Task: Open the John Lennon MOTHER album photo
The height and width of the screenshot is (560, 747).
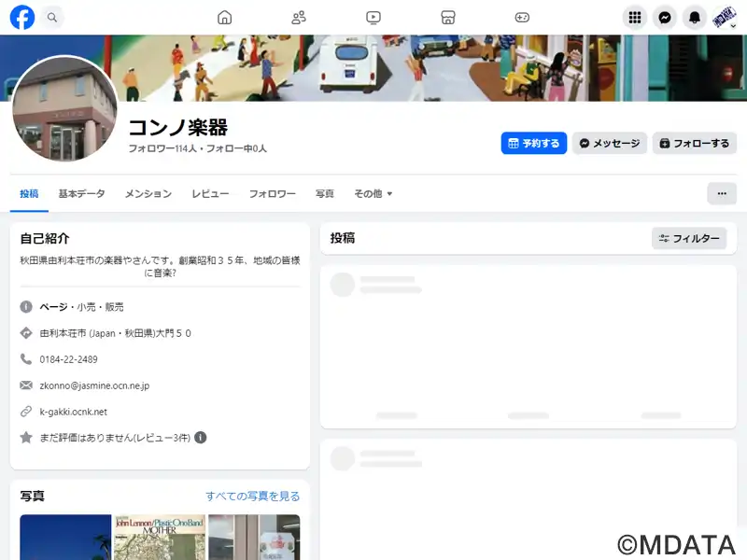Action: tap(160, 538)
